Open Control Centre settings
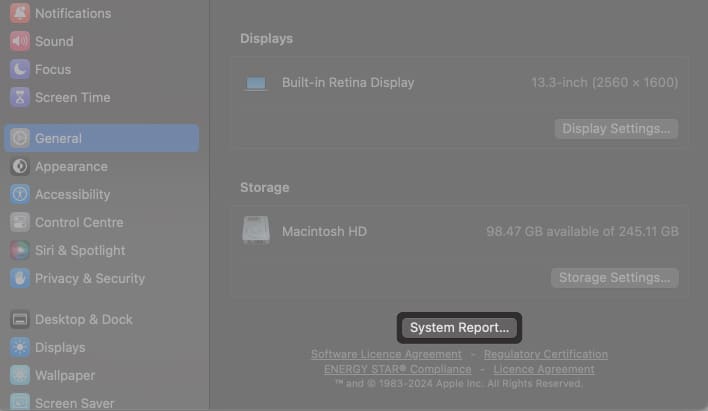 102,222
